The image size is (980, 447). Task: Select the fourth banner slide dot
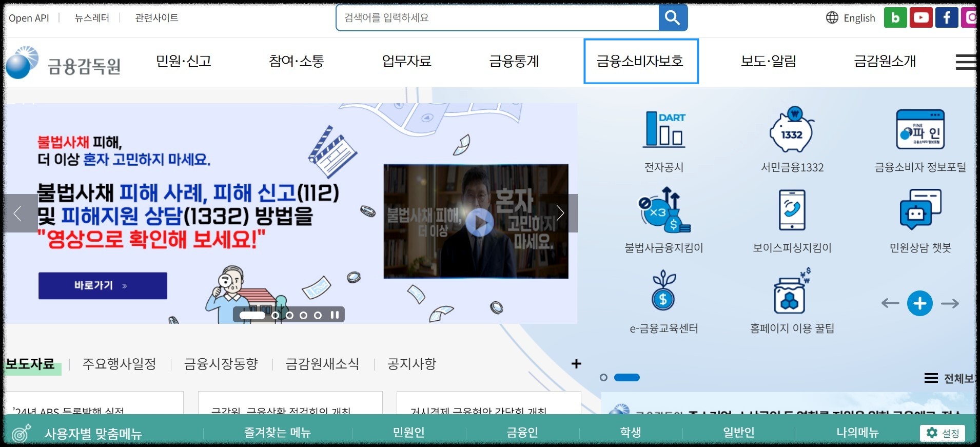pyautogui.click(x=304, y=315)
